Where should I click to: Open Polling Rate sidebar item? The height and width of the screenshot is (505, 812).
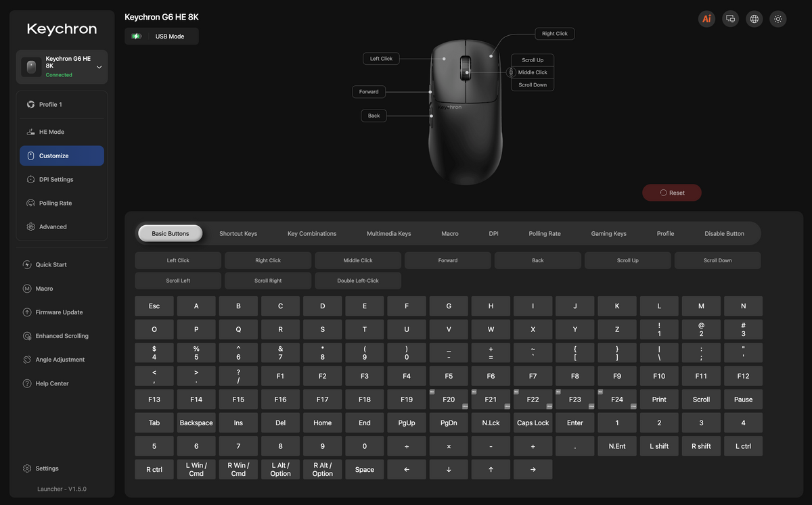pos(62,203)
